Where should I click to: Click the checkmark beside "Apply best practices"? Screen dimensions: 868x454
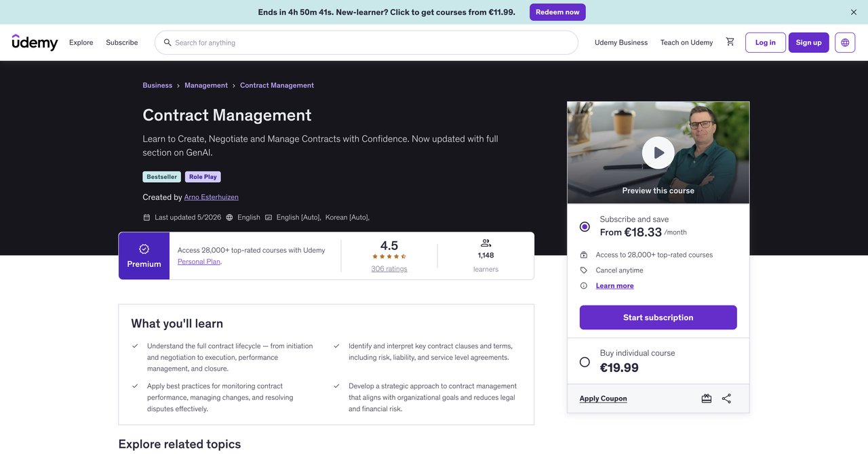click(x=135, y=386)
